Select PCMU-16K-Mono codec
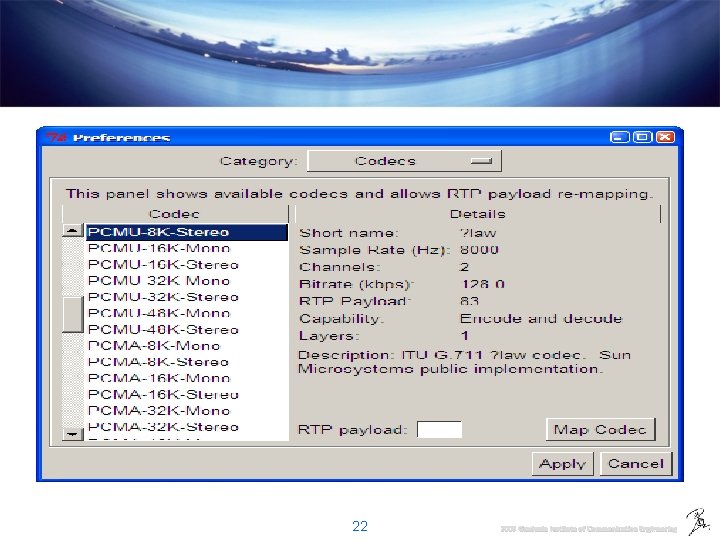The width and height of the screenshot is (720, 540). point(187,248)
